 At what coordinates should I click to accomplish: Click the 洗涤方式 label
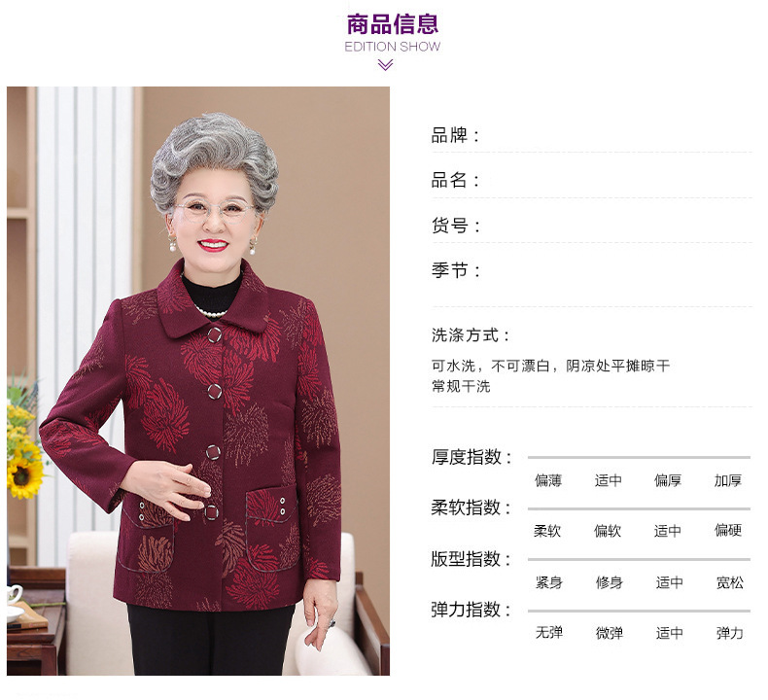coord(471,335)
